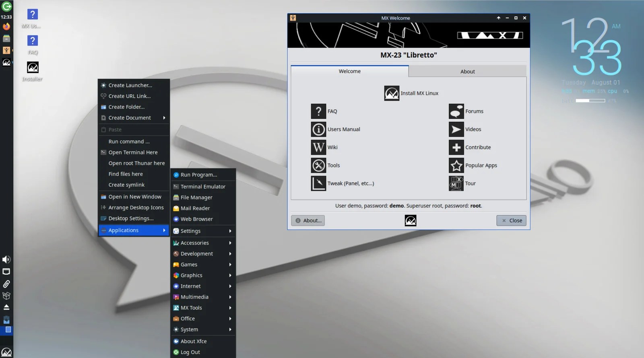Image resolution: width=644 pixels, height=358 pixels.
Task: Open File Manager from Applications submenu
Action: tap(203, 198)
